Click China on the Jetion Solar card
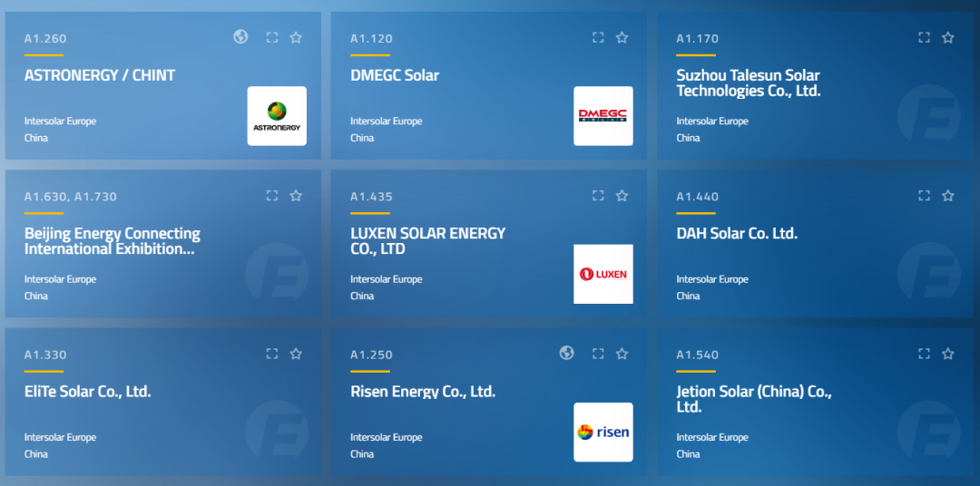The image size is (980, 486). click(688, 454)
